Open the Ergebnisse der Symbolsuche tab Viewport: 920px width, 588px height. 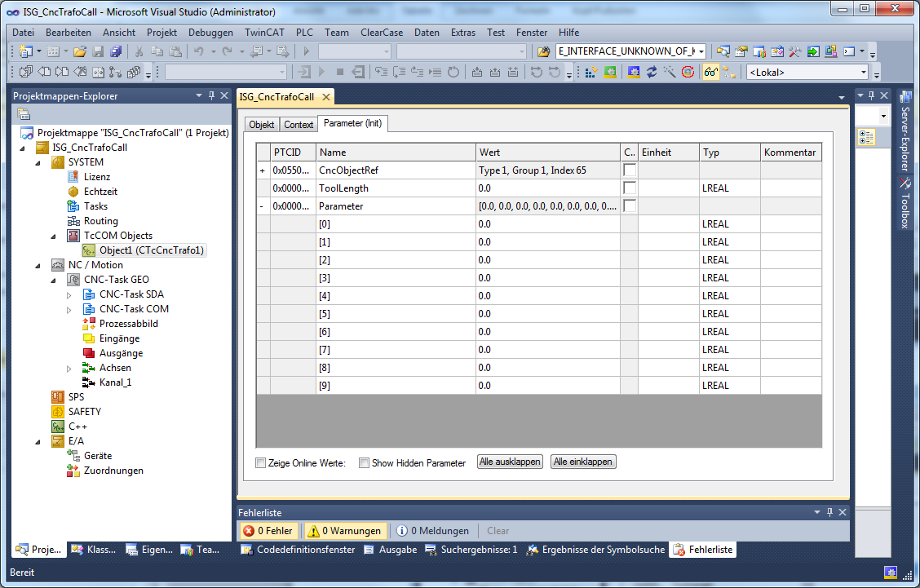(595, 550)
